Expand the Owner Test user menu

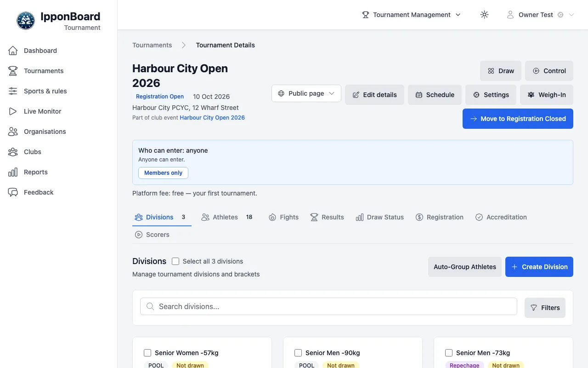point(540,15)
